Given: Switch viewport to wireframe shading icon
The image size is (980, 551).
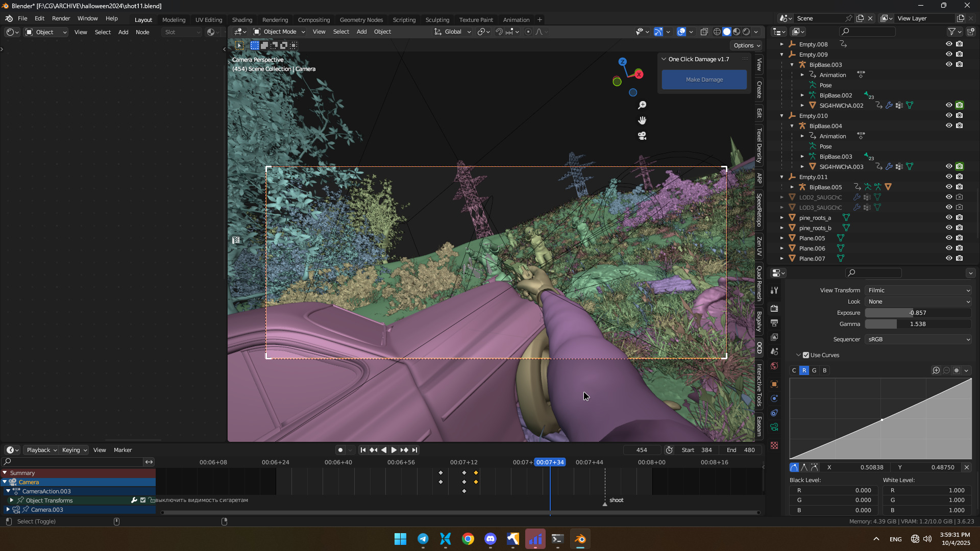Looking at the screenshot, I should pos(717,32).
